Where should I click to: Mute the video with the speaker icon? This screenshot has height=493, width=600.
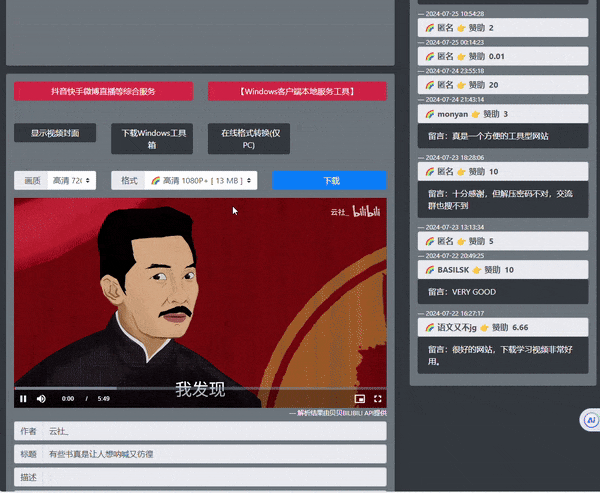42,399
